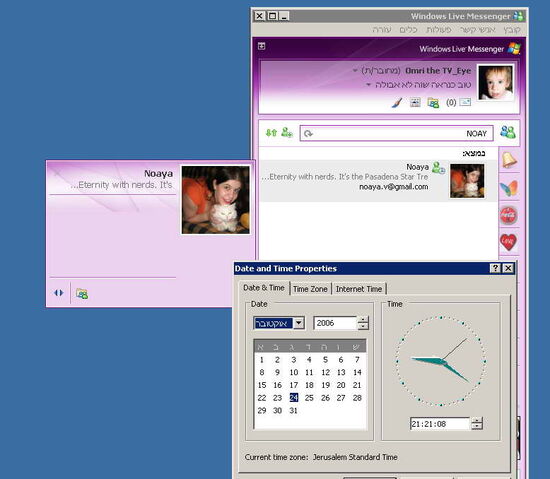
Task: Close the Date and Time Properties dialog
Action: pyautogui.click(x=508, y=268)
